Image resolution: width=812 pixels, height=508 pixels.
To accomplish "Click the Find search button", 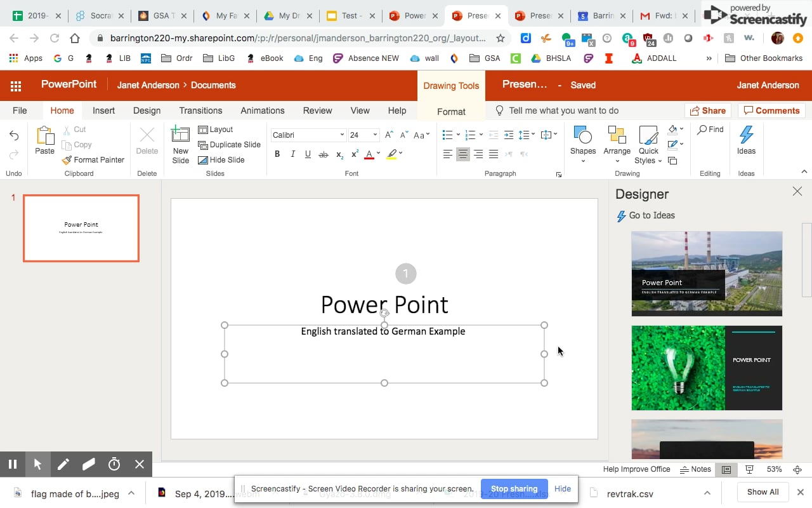I will (710, 130).
